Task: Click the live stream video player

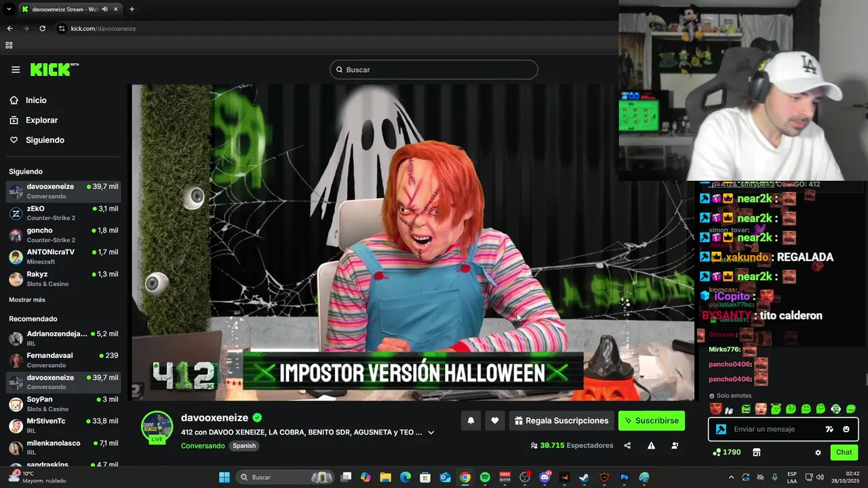Action: 413,243
